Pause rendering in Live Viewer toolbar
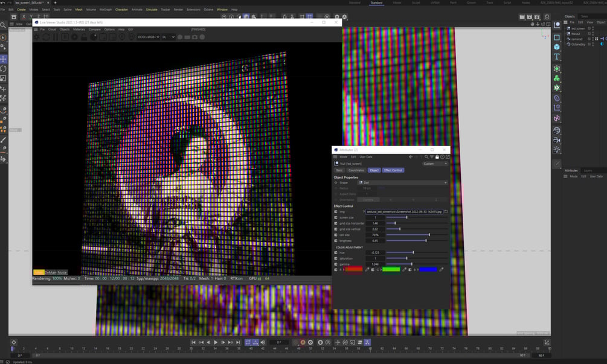The width and height of the screenshot is (607, 364). [56, 37]
